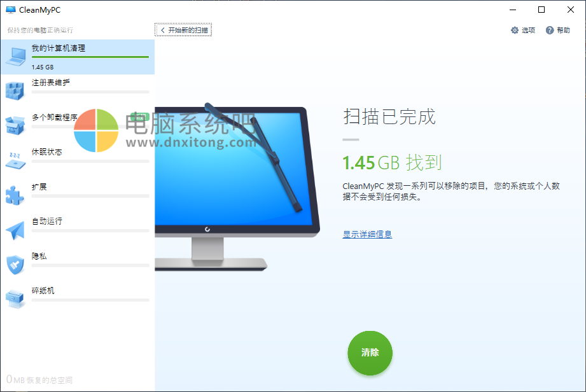Open the 隐私 section label
This screenshot has width=586, height=392.
coord(39,256)
